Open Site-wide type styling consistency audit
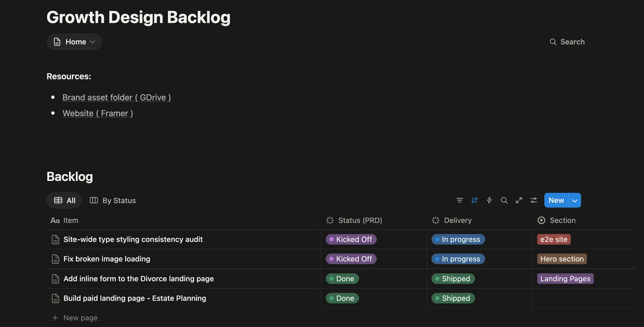This screenshot has width=644, height=327. 133,239
